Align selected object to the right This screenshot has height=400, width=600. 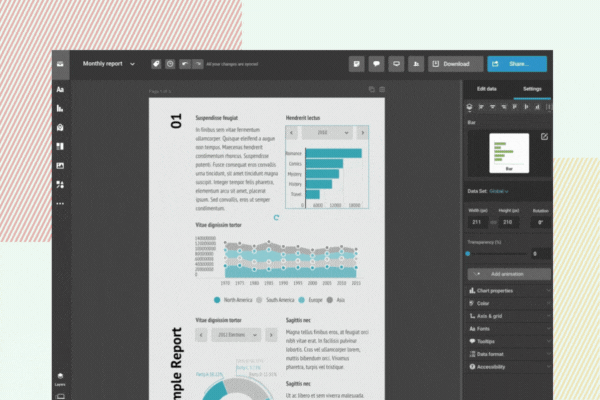[504, 107]
